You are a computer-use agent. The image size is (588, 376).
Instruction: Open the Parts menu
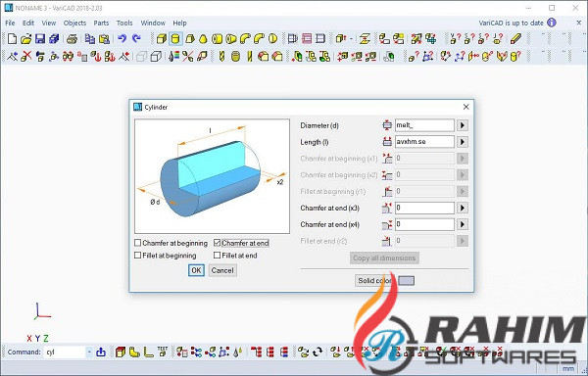pos(101,23)
